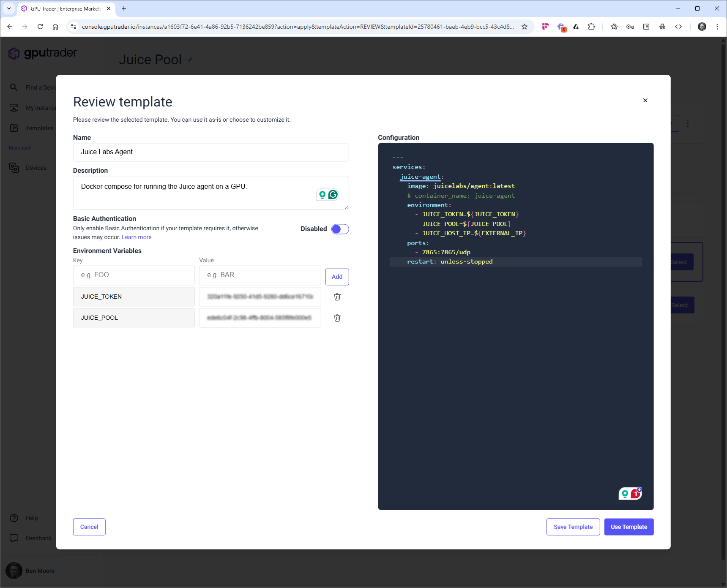
Task: Open My Instances in the sidebar
Action: tap(32, 108)
